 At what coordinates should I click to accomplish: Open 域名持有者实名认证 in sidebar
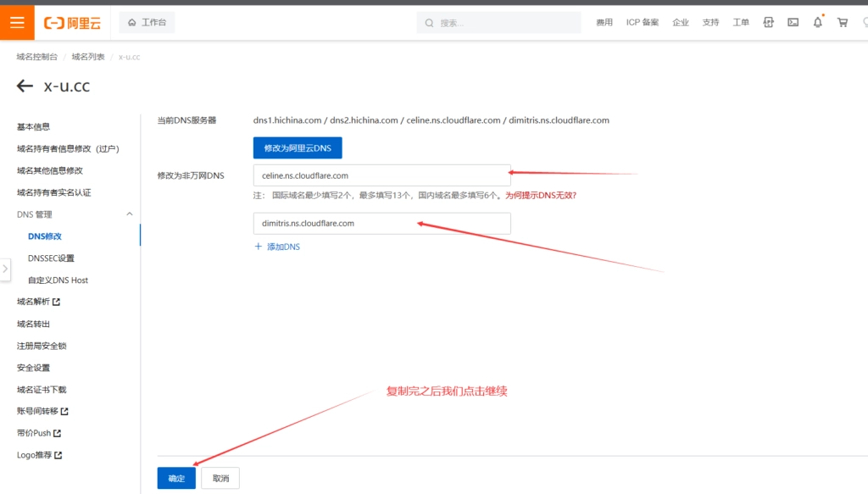[53, 192]
